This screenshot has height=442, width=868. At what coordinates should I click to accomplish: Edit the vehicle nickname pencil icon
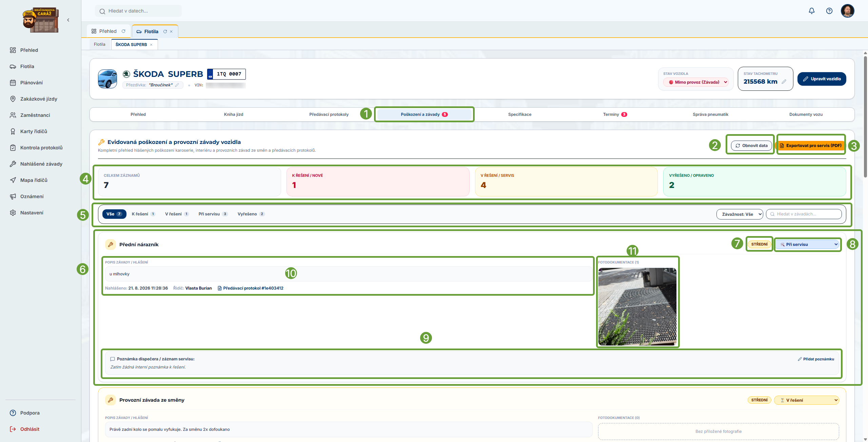click(x=177, y=85)
